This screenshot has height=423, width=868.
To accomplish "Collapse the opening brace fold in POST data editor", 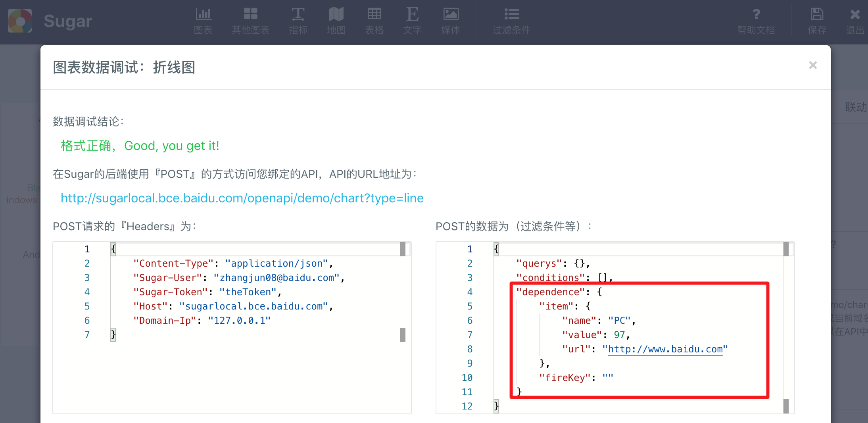I will pos(496,249).
